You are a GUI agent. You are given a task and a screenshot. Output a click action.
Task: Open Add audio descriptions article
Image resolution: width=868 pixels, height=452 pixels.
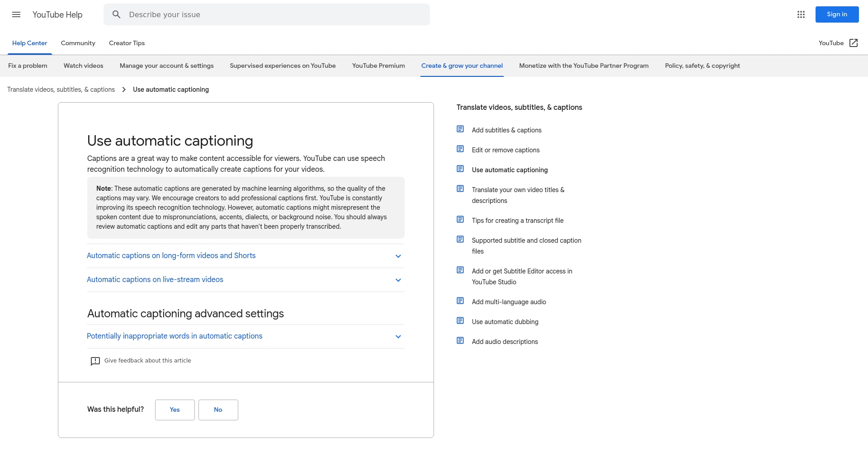tap(505, 342)
